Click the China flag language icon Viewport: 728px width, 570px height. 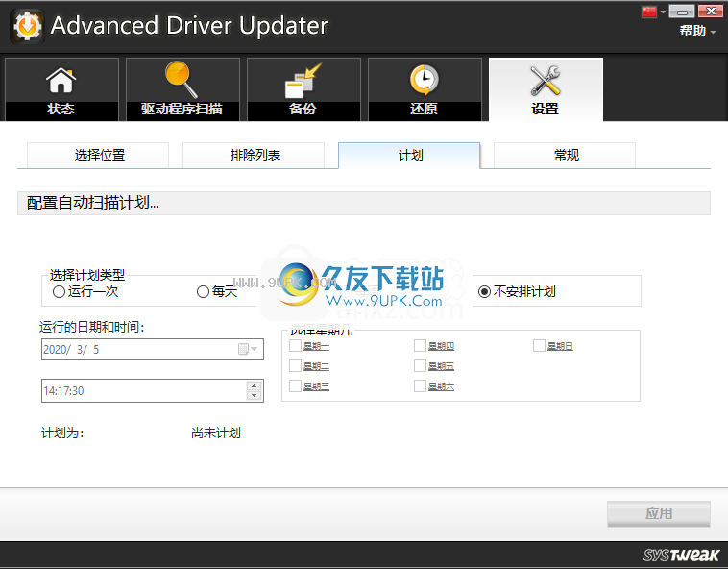[648, 12]
